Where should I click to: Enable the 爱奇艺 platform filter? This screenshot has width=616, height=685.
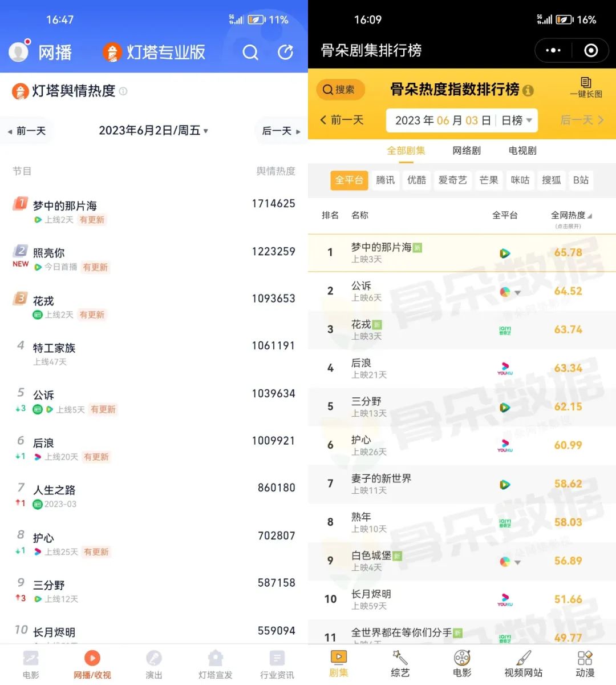[x=452, y=180]
